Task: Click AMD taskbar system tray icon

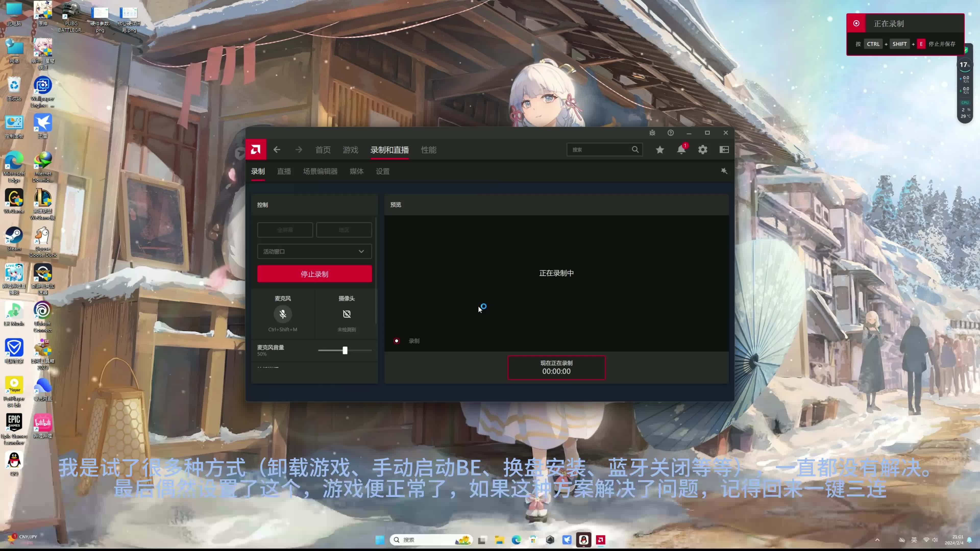Action: (601, 540)
